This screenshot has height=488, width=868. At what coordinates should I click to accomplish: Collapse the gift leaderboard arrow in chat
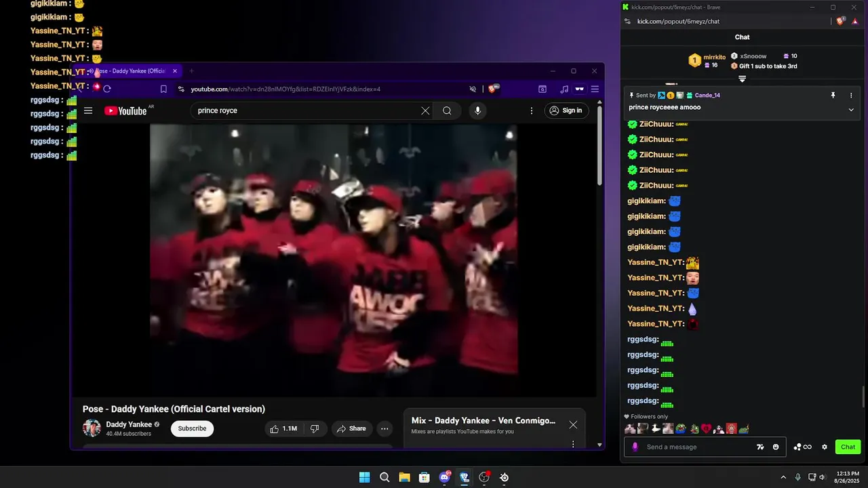click(x=742, y=79)
